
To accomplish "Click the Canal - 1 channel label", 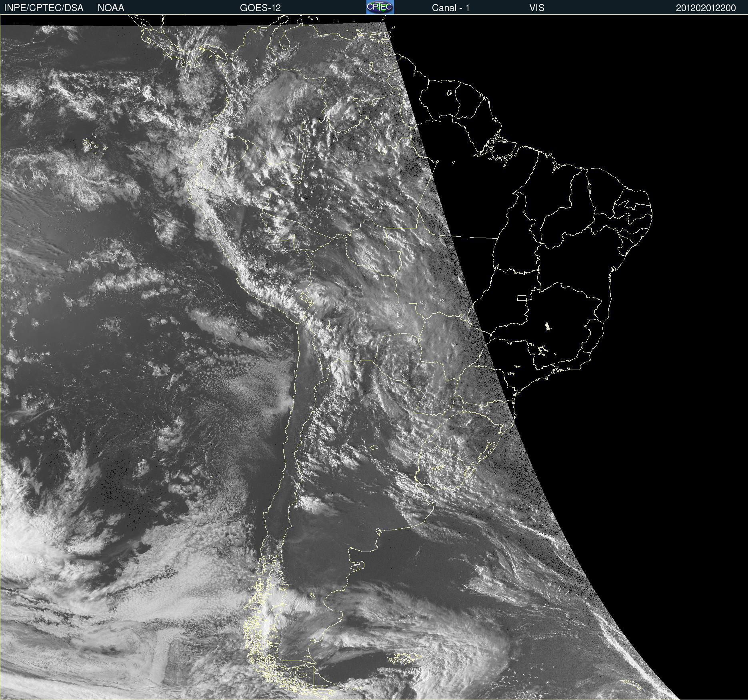I will [x=450, y=8].
